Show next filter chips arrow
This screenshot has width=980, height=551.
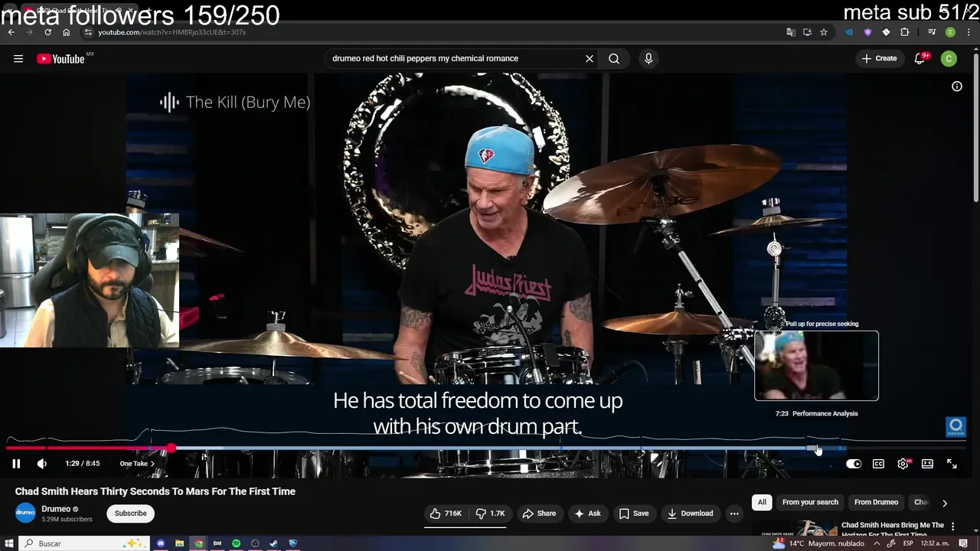[x=945, y=503]
